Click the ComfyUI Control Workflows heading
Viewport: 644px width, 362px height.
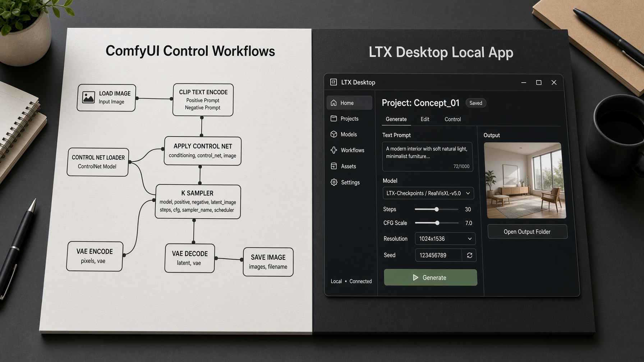click(190, 51)
